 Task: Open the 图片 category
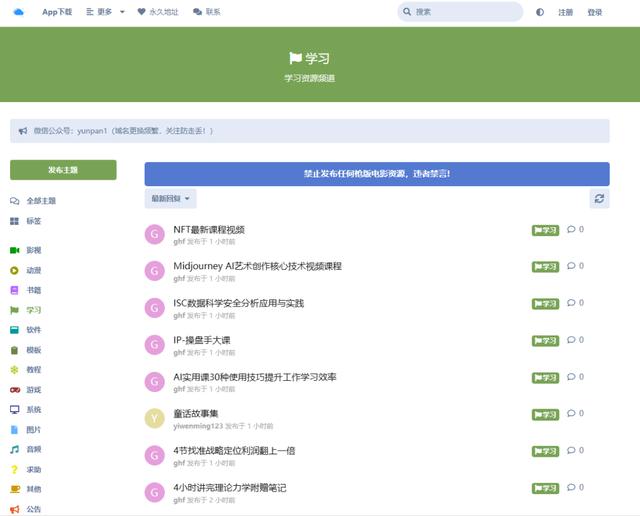[x=25, y=429]
